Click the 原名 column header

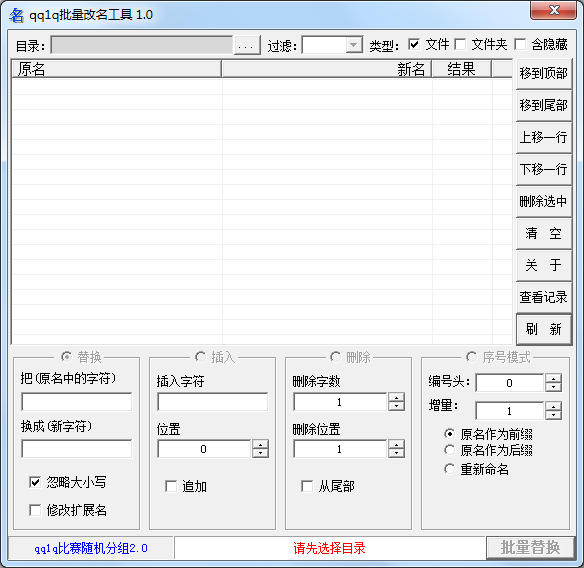[x=117, y=69]
